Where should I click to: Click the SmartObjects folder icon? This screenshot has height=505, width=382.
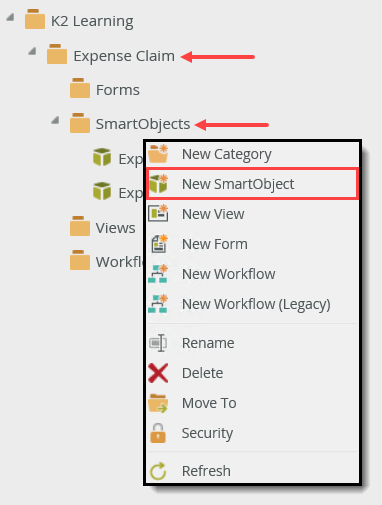point(80,123)
